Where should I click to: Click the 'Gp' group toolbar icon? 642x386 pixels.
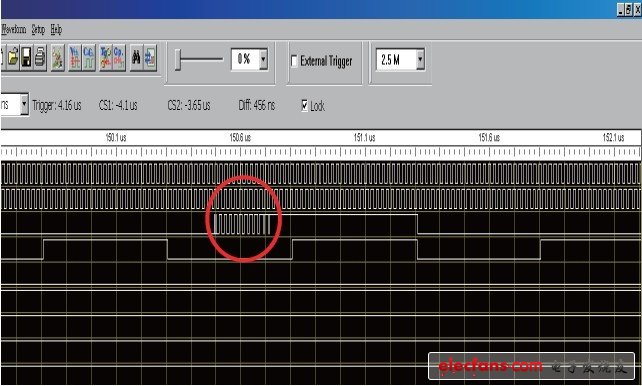coord(119,58)
